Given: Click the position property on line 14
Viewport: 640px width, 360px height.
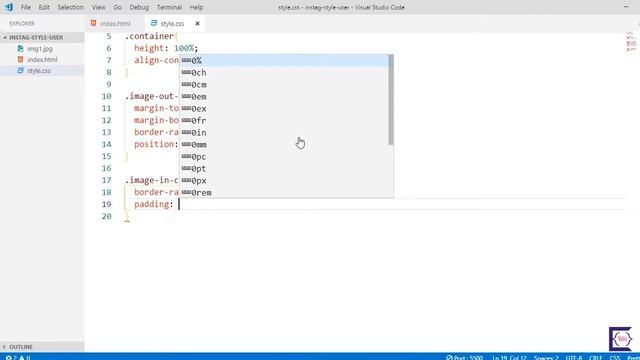Looking at the screenshot, I should click(x=154, y=144).
